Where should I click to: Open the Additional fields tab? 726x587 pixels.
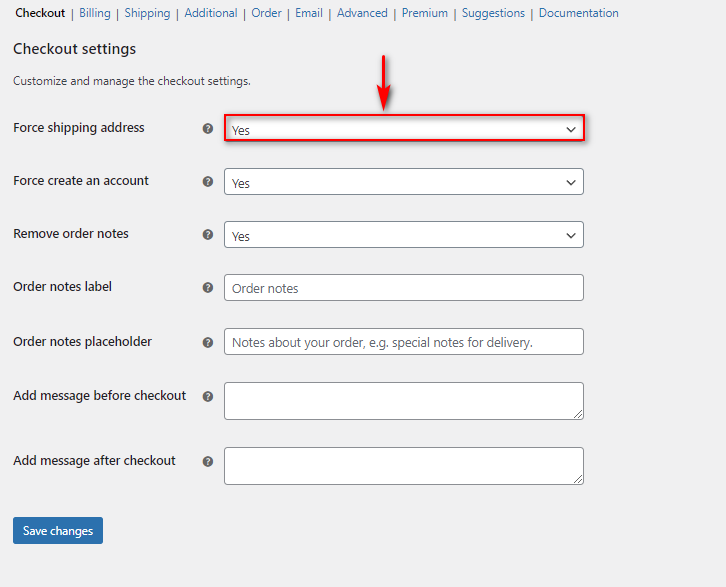[x=211, y=13]
